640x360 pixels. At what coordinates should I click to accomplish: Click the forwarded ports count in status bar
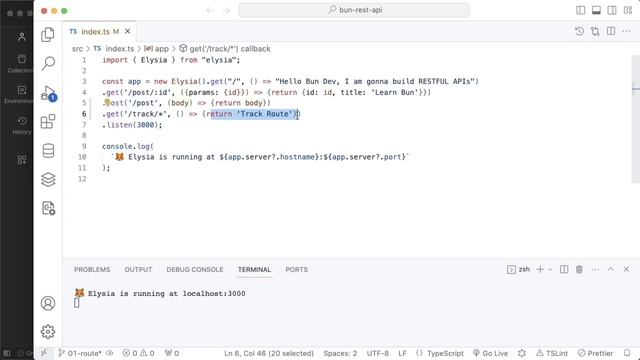click(172, 353)
